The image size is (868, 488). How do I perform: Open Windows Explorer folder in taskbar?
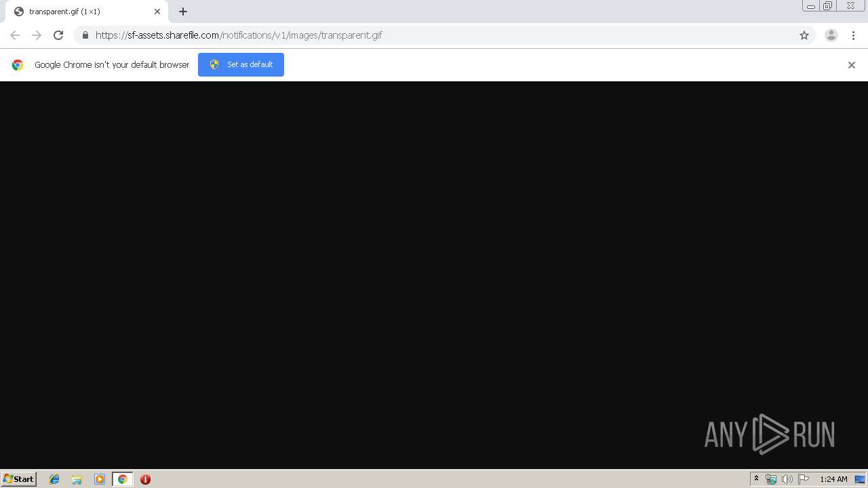point(77,479)
